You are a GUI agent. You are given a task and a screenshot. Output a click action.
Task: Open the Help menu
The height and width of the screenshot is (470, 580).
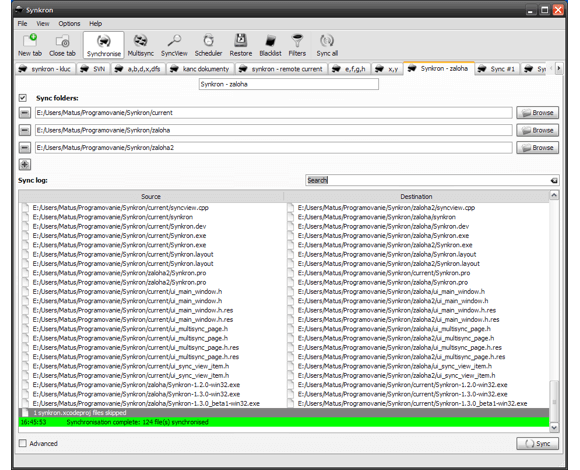coord(95,24)
